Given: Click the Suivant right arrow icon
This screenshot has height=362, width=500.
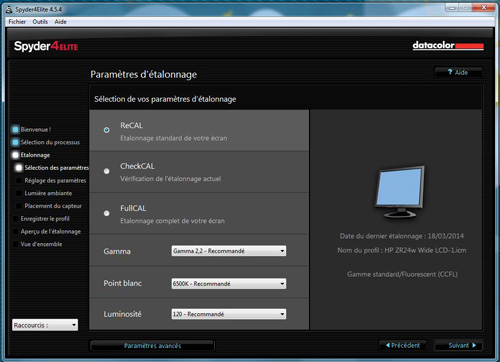Looking at the screenshot, I should tap(474, 345).
